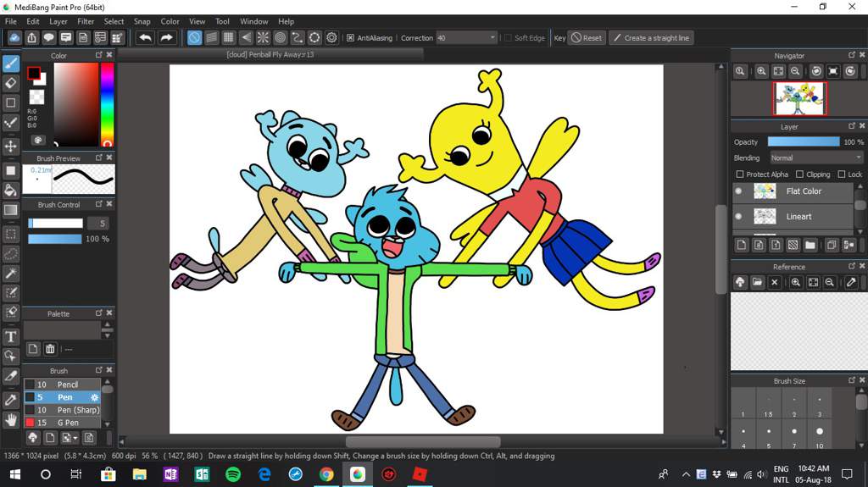This screenshot has height=487, width=868.
Task: Click the Navigator thumbnail preview
Action: pos(800,98)
